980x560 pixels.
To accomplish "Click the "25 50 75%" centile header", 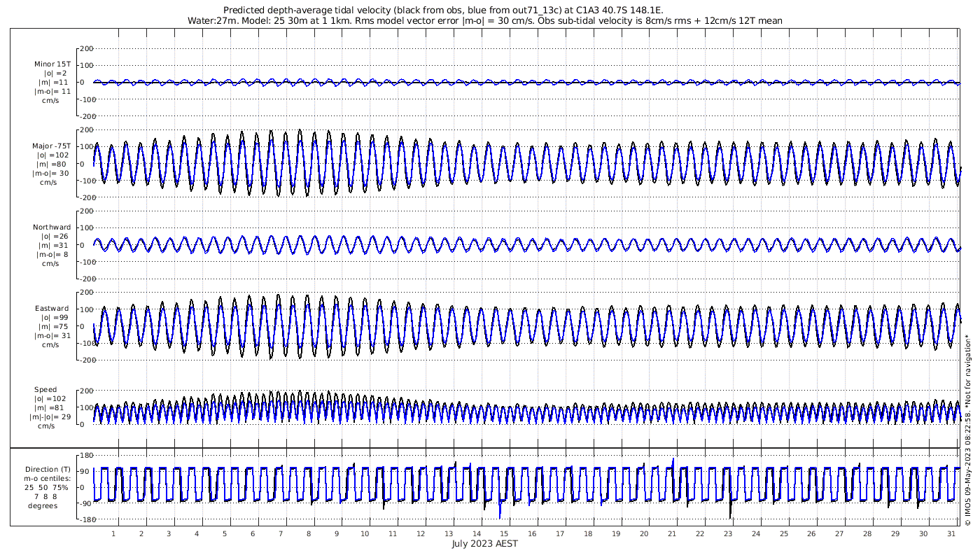I will (x=47, y=488).
